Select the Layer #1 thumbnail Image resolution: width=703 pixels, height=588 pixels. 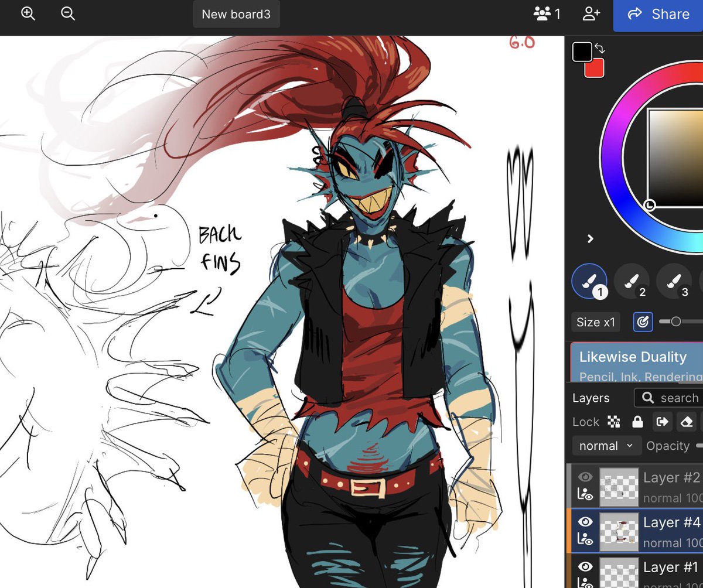point(619,573)
